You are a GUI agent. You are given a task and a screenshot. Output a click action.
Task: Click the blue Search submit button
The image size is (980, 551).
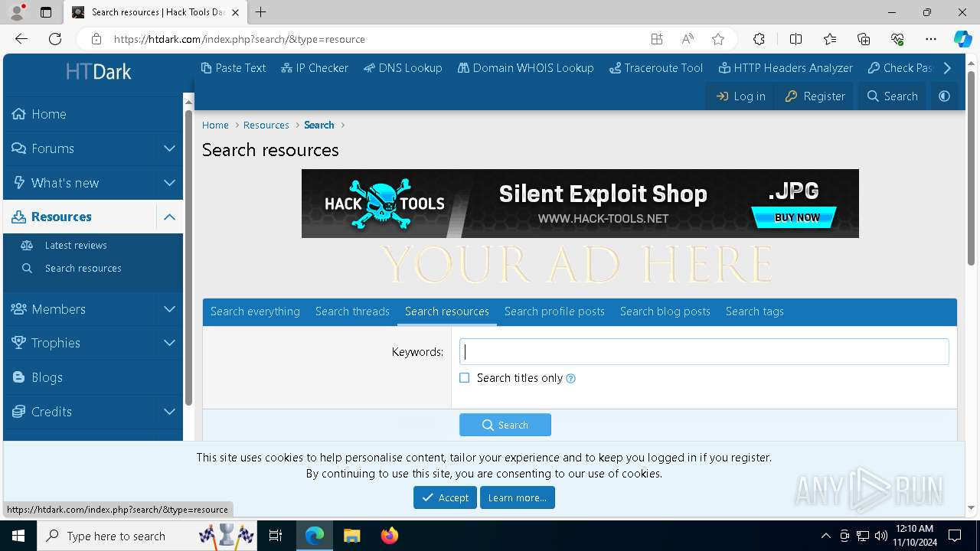505,425
